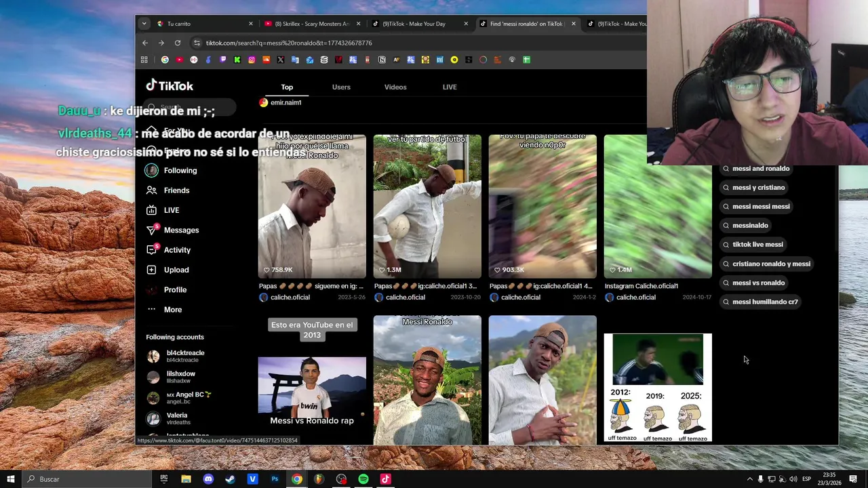Open the blurry green 1.4M likes video
The height and width of the screenshot is (488, 868).
(658, 207)
